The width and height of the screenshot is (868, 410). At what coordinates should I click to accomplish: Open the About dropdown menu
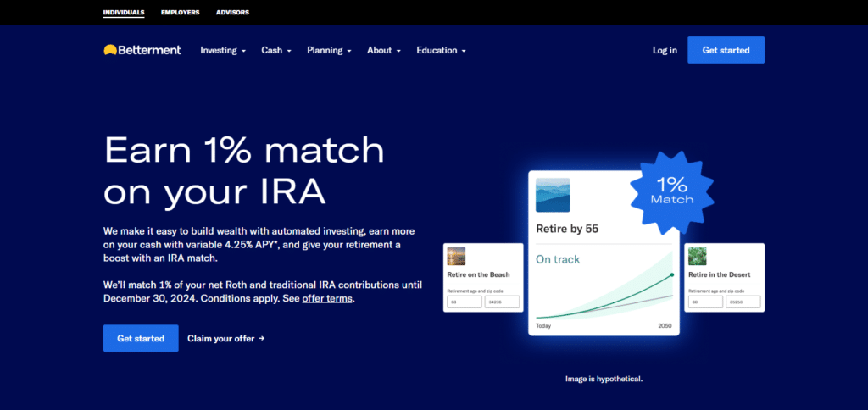384,50
